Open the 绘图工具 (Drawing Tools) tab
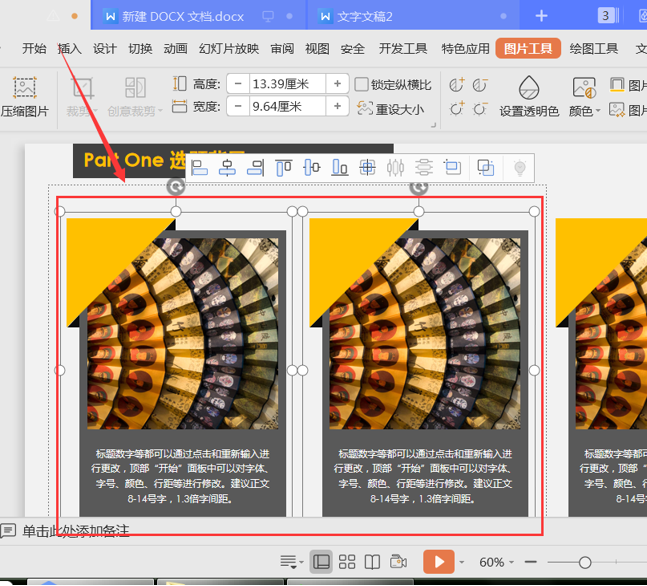This screenshot has height=586, width=647. coord(593,48)
